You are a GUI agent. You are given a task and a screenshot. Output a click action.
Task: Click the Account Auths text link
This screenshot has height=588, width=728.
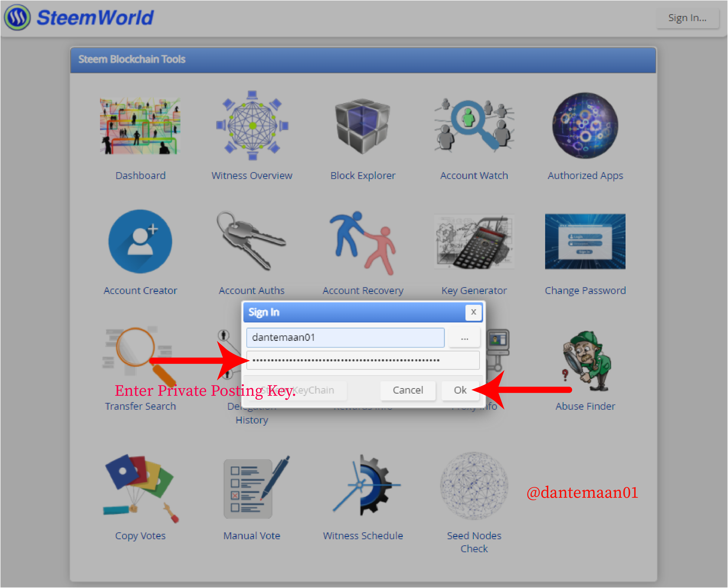pyautogui.click(x=251, y=291)
